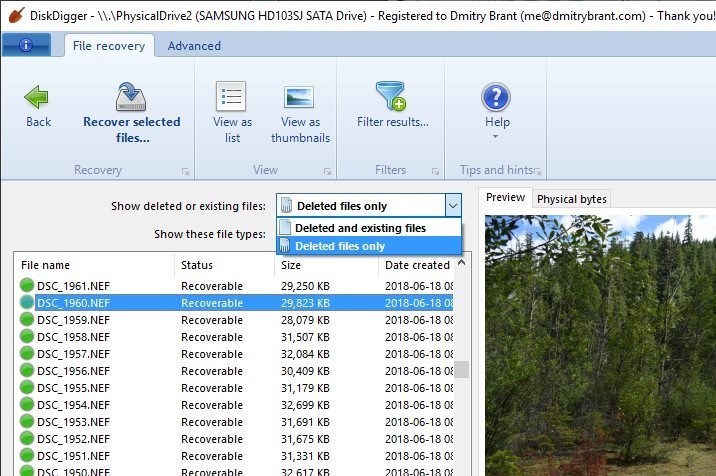
Task: Switch to View as list icon
Action: tap(231, 96)
